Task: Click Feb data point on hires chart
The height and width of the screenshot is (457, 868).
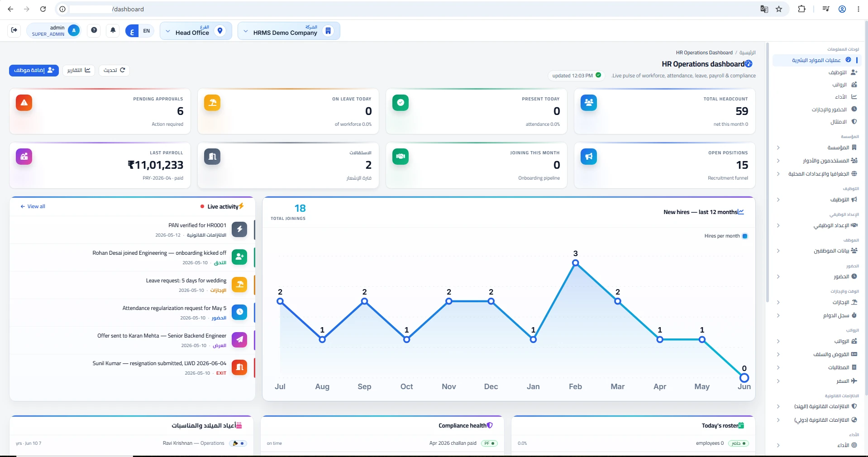Action: 575,263
